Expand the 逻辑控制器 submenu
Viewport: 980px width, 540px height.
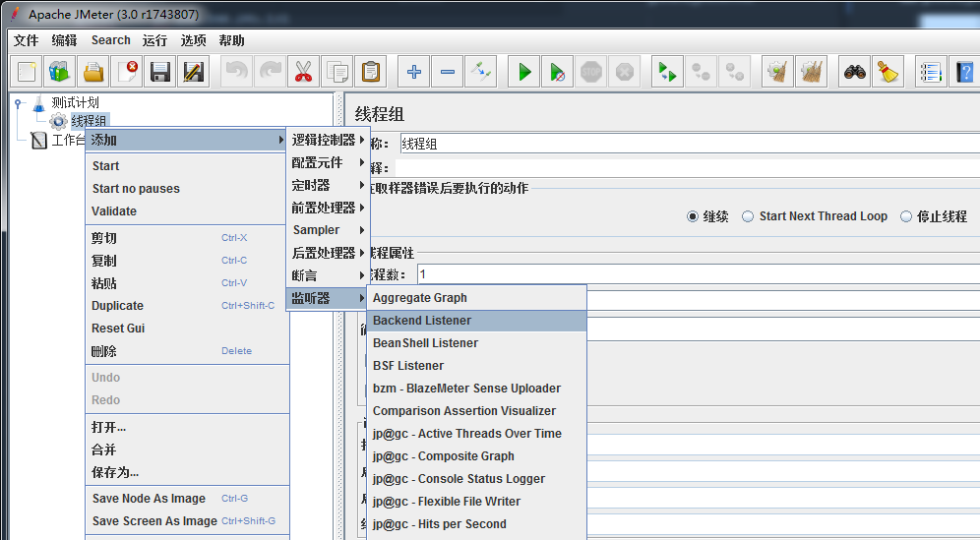point(328,140)
